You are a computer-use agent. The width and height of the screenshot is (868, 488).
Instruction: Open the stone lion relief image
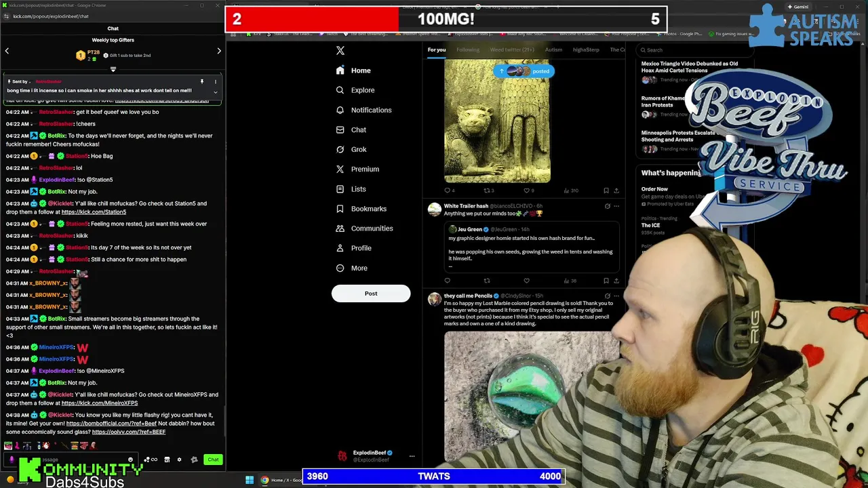click(497, 121)
